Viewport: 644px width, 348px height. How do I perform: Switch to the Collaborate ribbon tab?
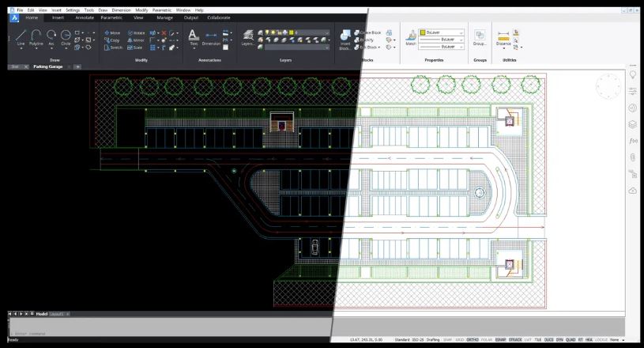(x=219, y=17)
